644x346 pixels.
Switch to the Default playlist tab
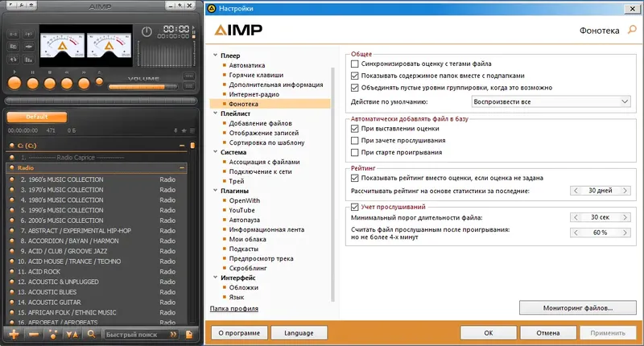(x=37, y=117)
